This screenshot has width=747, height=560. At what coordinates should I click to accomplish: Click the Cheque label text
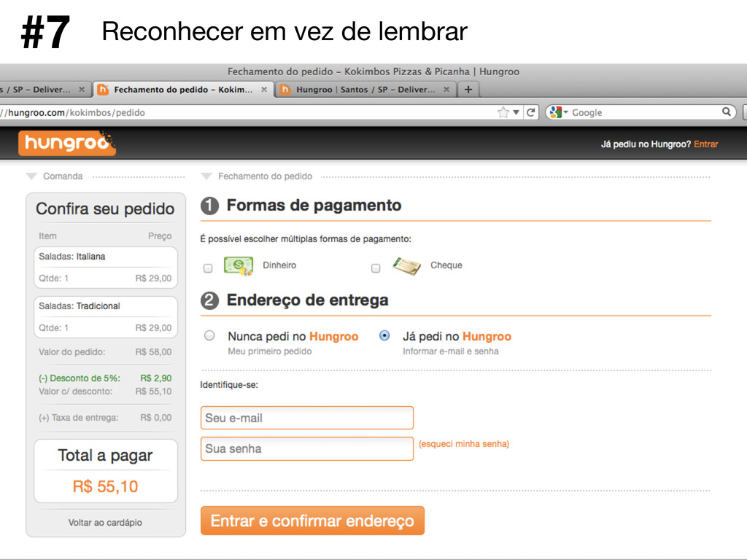click(446, 265)
